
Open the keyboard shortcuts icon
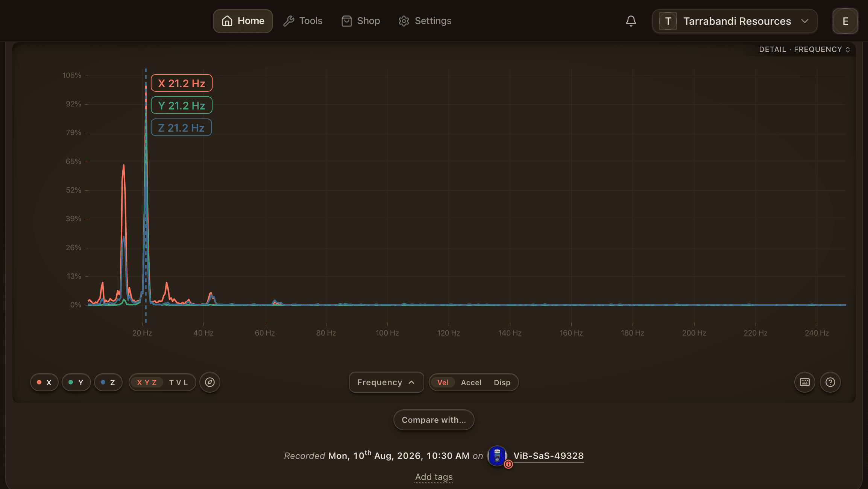tap(804, 382)
